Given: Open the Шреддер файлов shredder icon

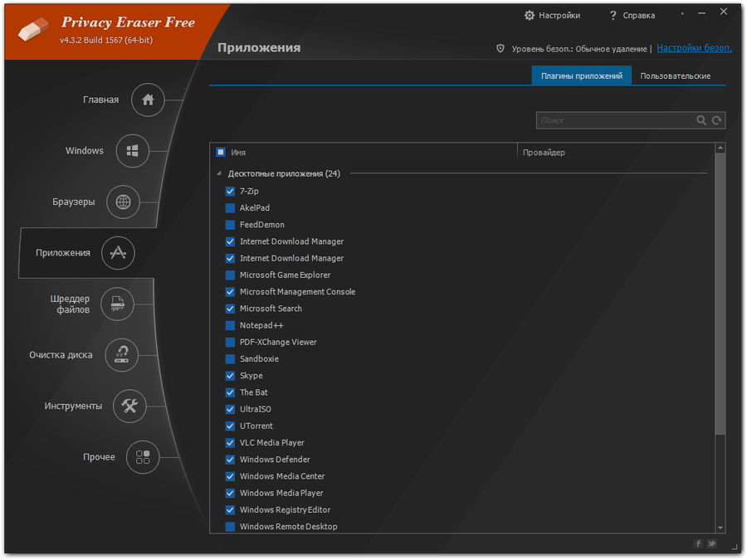Looking at the screenshot, I should (x=117, y=304).
